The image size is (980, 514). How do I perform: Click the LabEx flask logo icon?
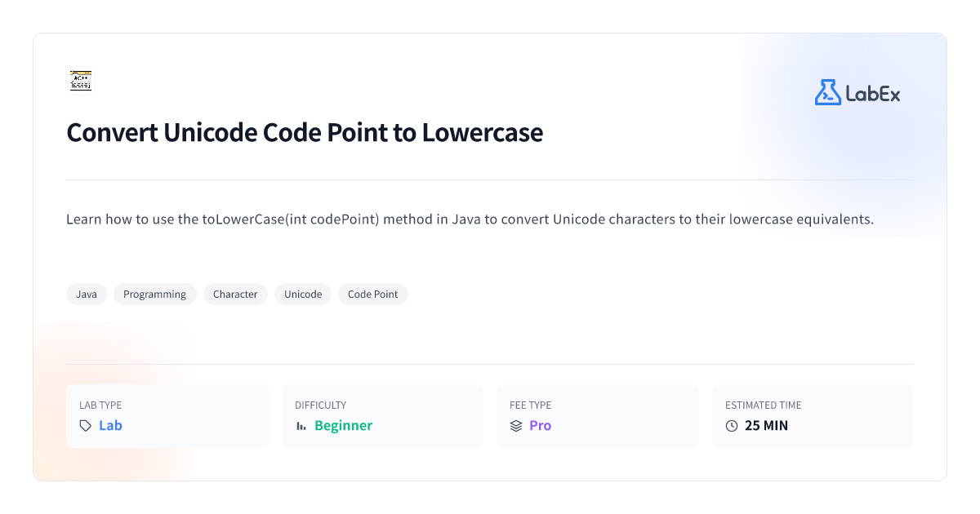pos(827,92)
